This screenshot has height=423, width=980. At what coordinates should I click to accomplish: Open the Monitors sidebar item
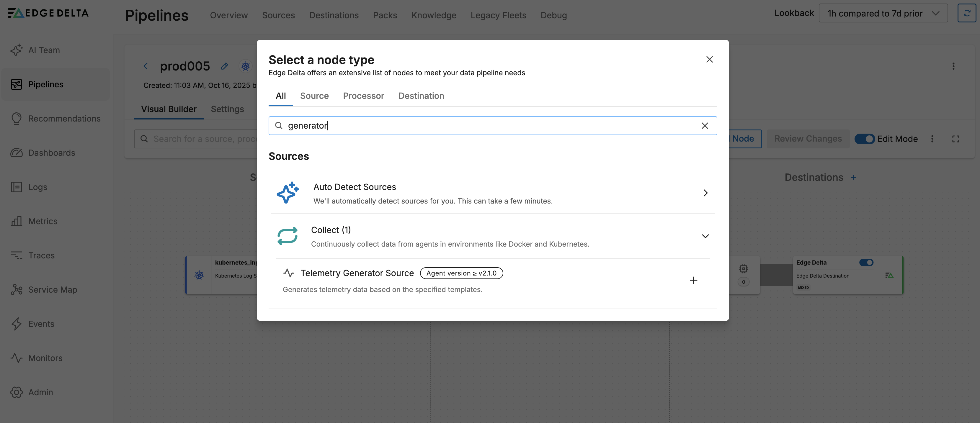point(45,358)
